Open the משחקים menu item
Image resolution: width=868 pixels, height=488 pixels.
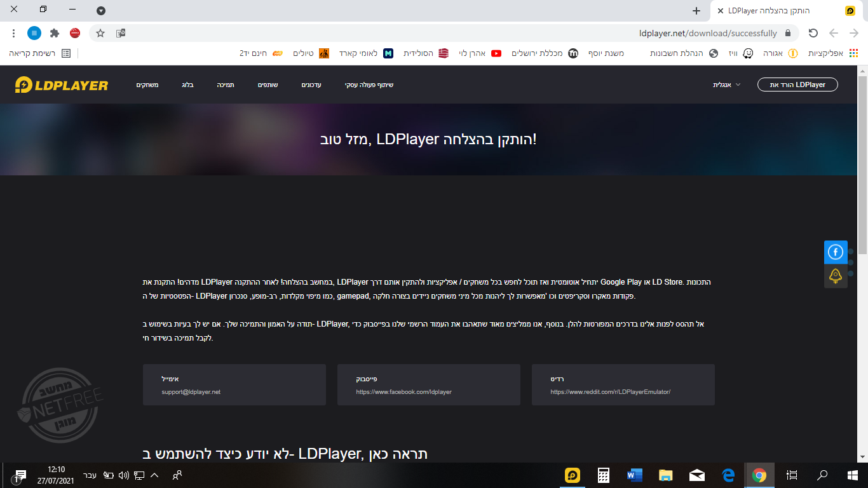coord(147,85)
